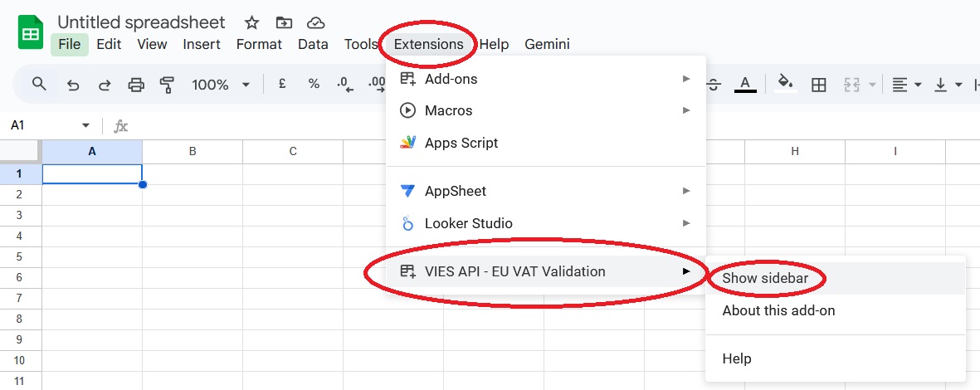Click the Looker Studio icon
Image resolution: width=980 pixels, height=390 pixels.
(407, 223)
